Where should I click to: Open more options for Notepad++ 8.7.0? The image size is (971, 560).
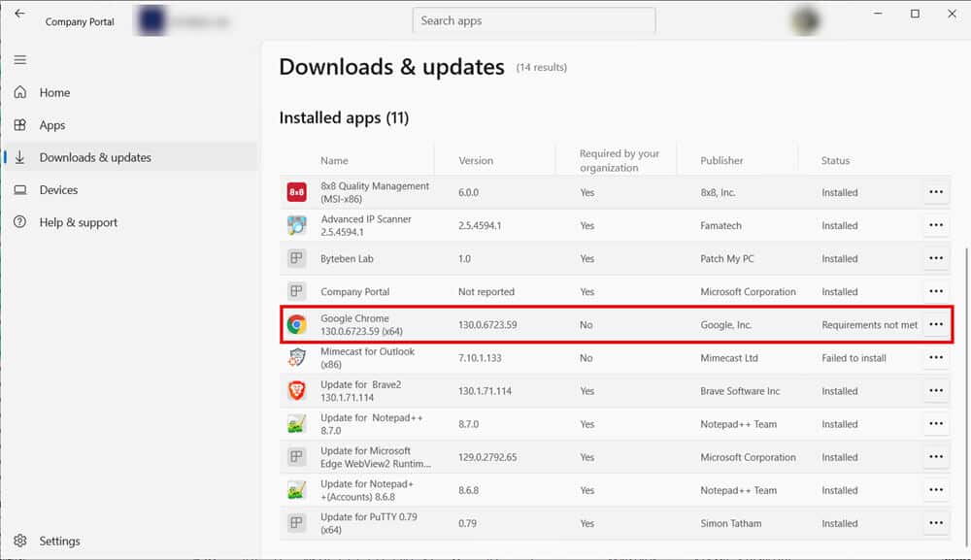936,423
